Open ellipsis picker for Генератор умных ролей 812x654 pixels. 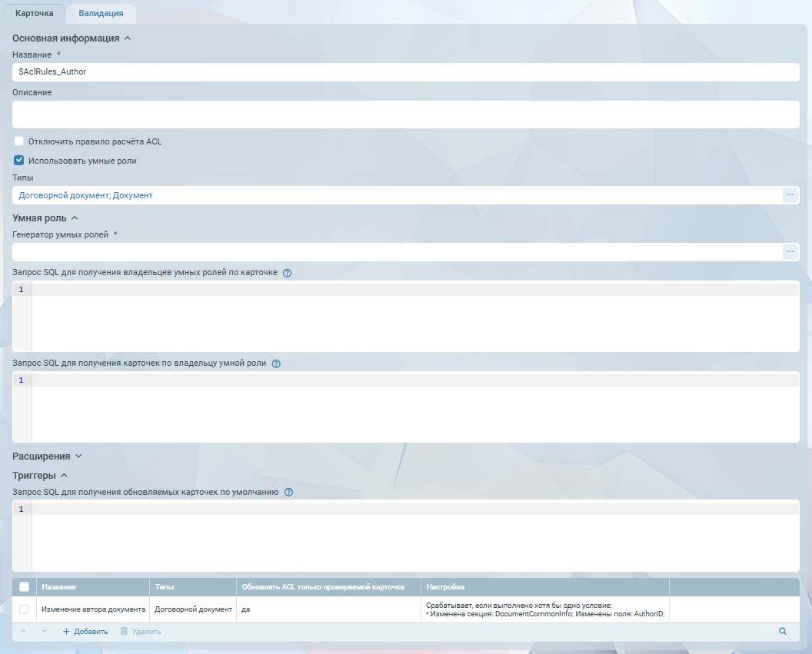click(790, 252)
